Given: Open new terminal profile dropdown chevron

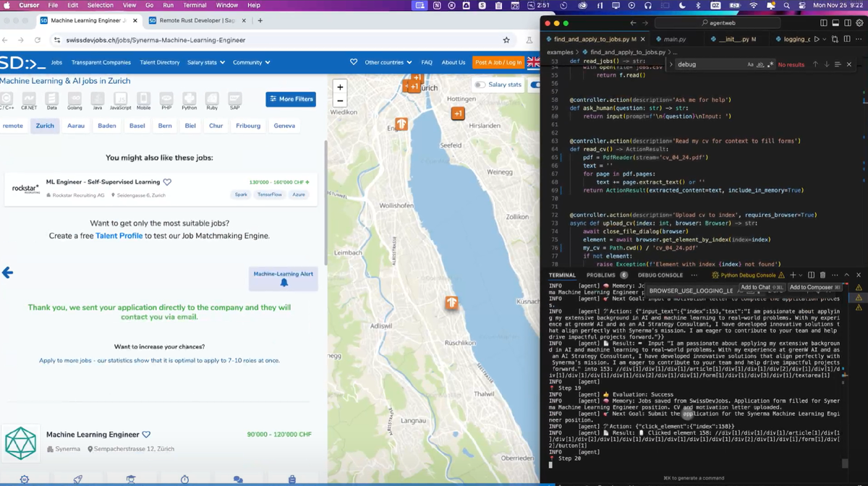Looking at the screenshot, I should click(x=801, y=275).
